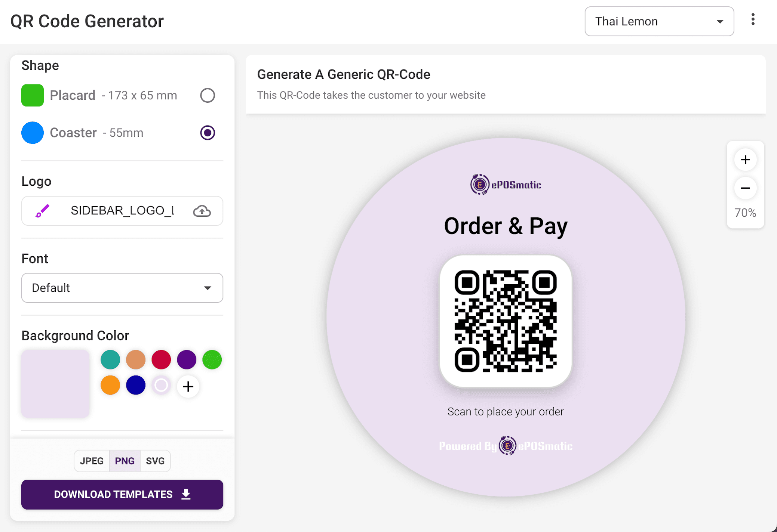Image resolution: width=777 pixels, height=532 pixels.
Task: Choose the light lavender ring swatch
Action: 161,385
